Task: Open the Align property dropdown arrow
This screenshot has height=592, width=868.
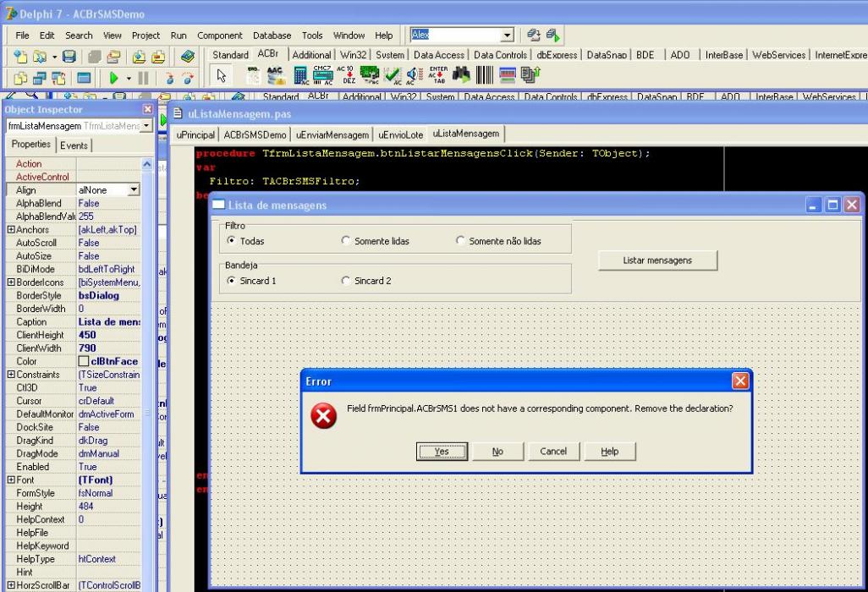Action: pos(134,189)
